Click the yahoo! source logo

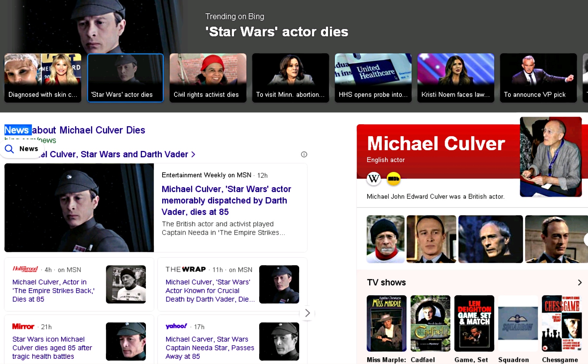pos(176,326)
